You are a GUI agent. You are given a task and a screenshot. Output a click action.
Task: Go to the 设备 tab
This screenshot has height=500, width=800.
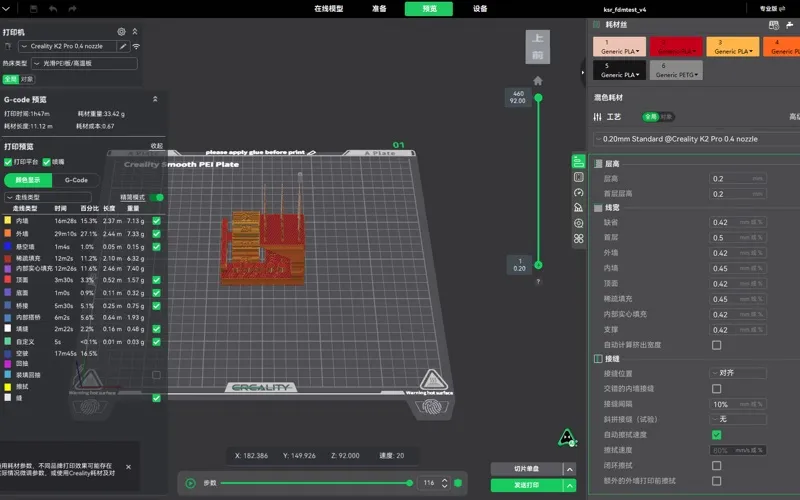(480, 9)
